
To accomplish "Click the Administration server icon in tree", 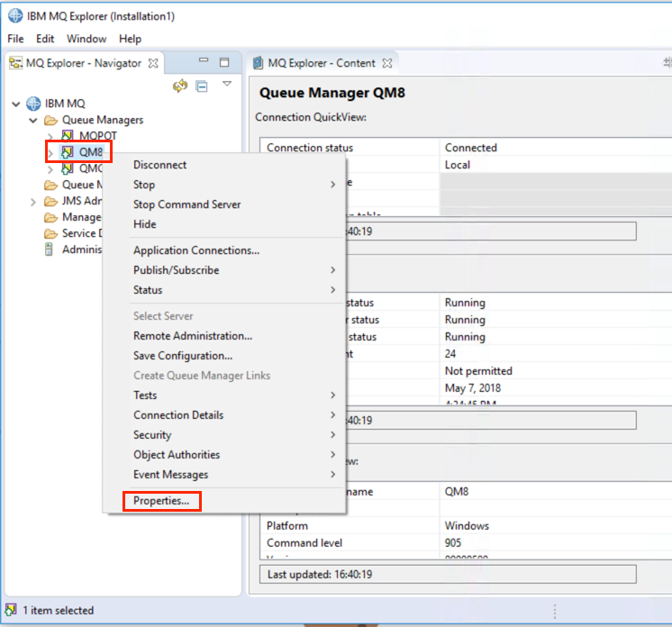I will [49, 250].
